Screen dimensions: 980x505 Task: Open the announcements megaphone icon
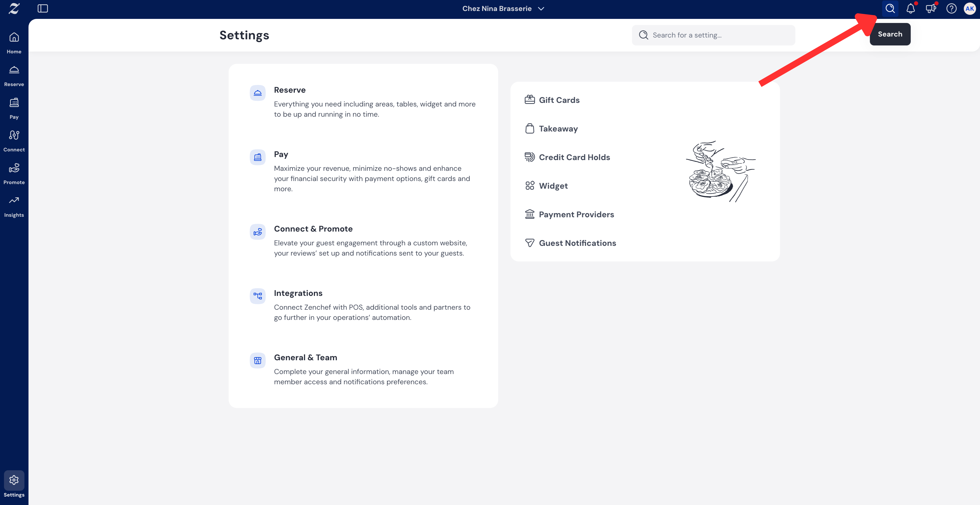[930, 8]
